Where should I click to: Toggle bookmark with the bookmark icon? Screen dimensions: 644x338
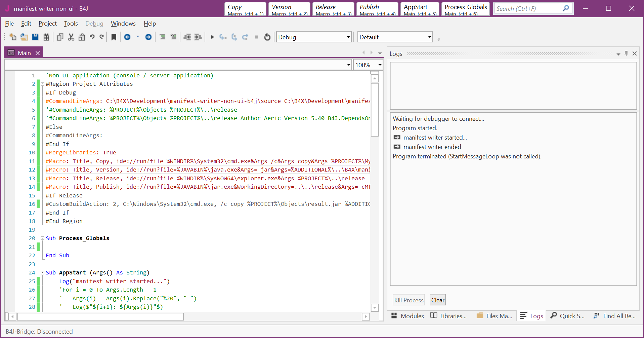pos(114,37)
